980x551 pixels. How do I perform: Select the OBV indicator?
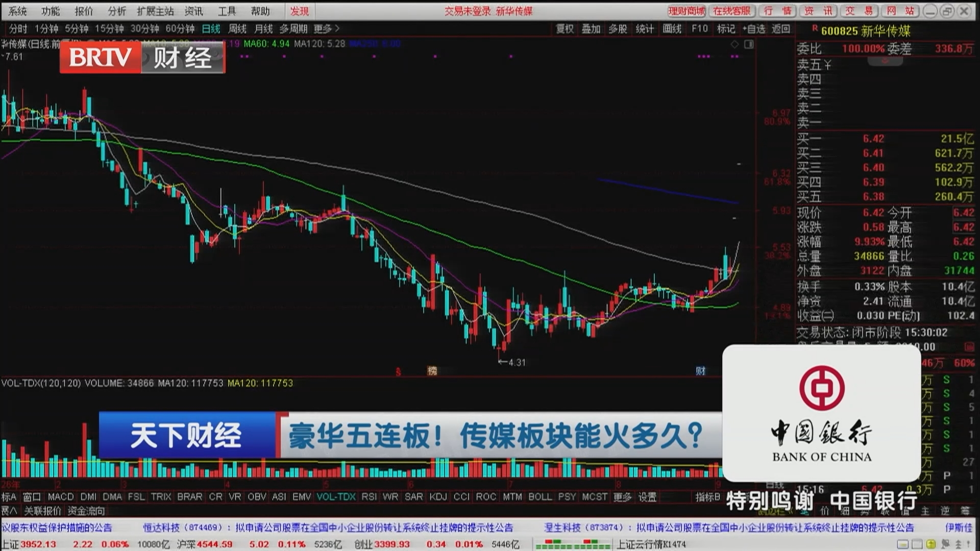[257, 497]
